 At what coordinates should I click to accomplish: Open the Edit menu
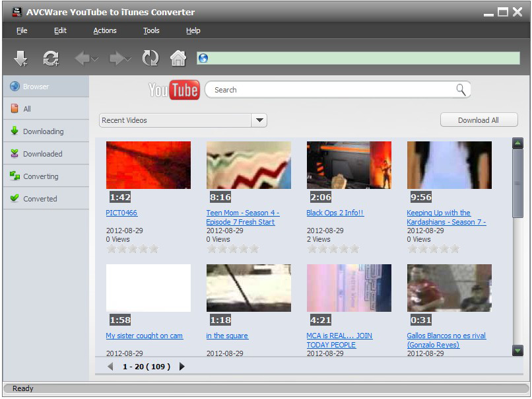60,30
